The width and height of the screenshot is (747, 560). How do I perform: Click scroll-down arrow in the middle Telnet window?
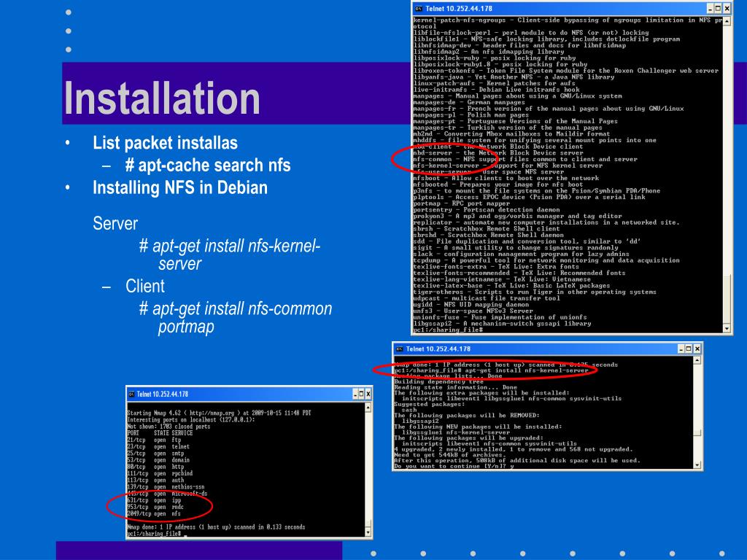(x=697, y=464)
